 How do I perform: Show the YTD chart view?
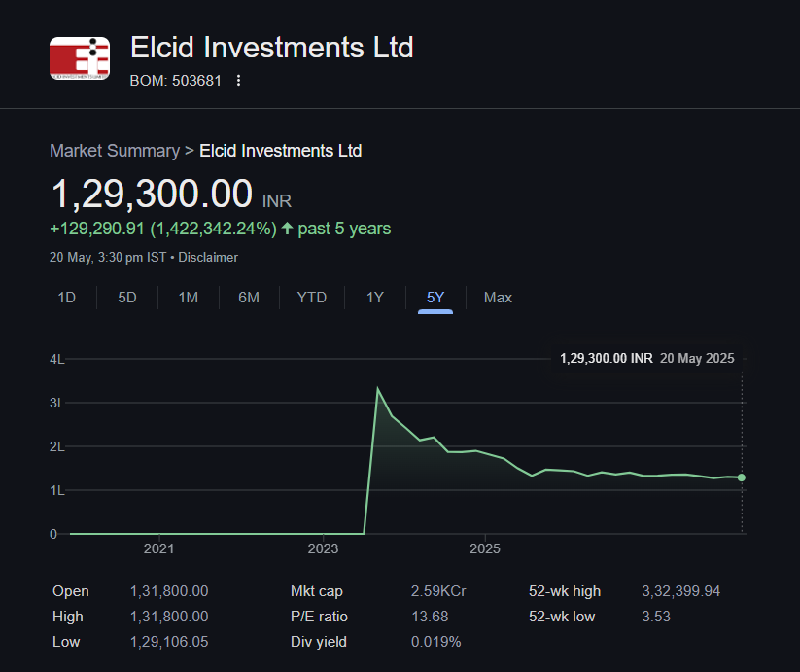click(x=312, y=298)
